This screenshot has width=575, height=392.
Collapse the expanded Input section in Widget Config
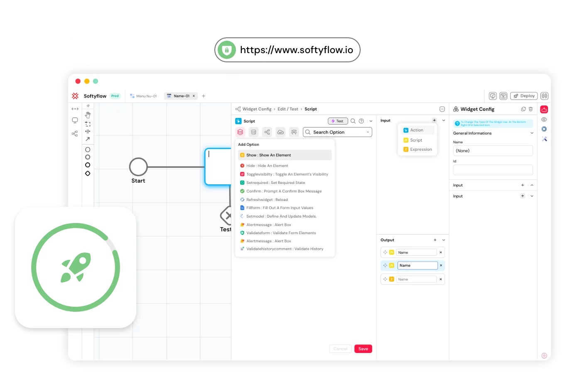[532, 185]
